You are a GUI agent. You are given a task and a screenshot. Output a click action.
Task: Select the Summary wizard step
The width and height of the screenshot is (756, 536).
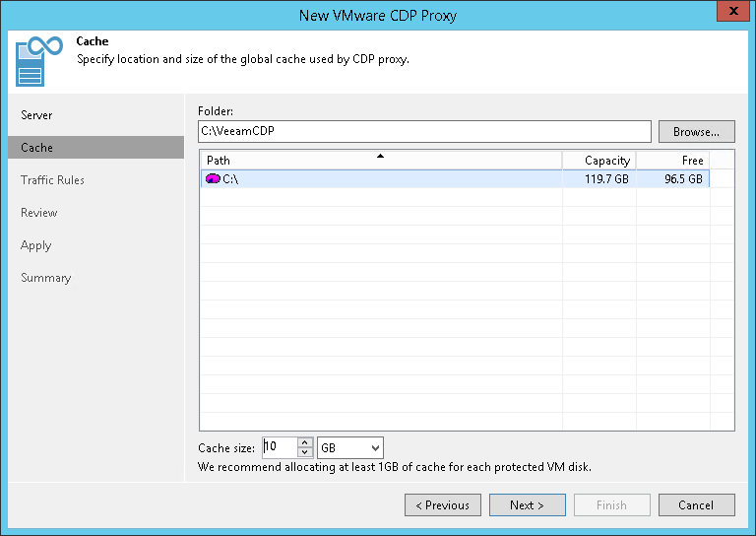pos(46,278)
